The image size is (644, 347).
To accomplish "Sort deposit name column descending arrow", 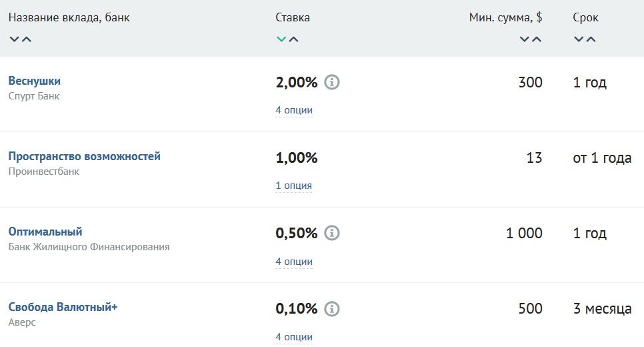I will (15, 39).
